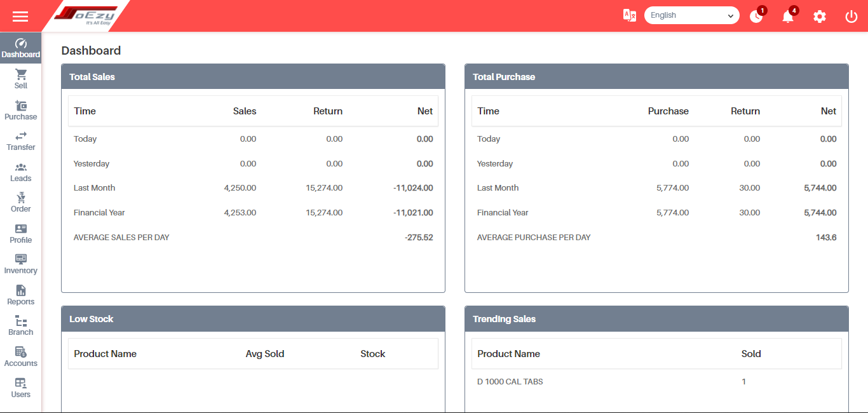Screen dimensions: 868x413
Task: Click the settings gear icon
Action: pyautogui.click(x=819, y=16)
